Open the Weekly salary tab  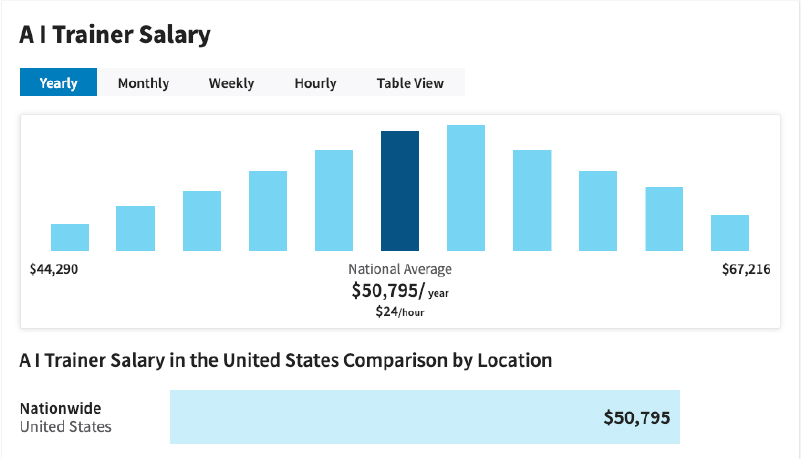[231, 83]
